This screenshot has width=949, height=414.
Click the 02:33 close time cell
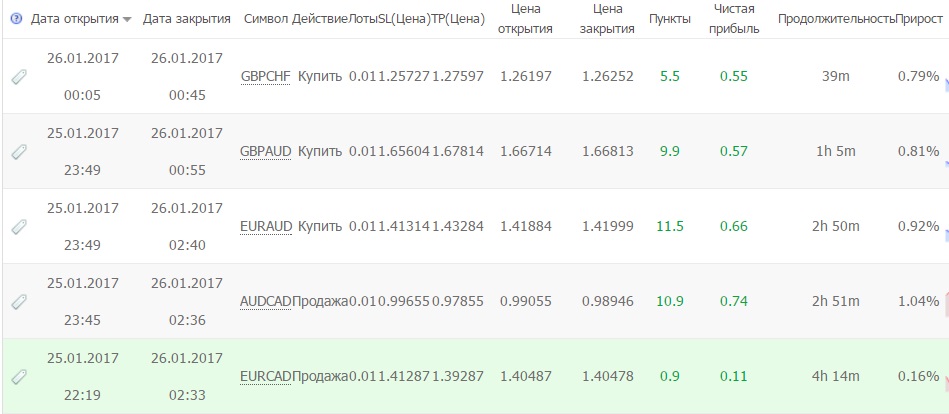[x=187, y=395]
